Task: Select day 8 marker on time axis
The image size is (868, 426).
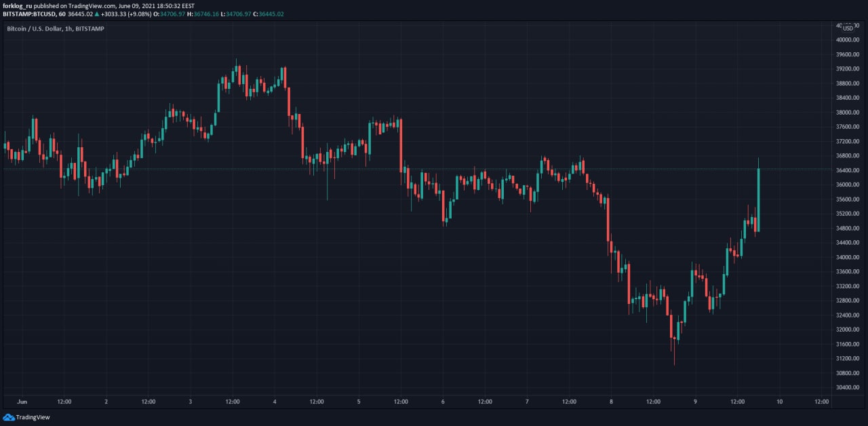Action: click(x=611, y=402)
